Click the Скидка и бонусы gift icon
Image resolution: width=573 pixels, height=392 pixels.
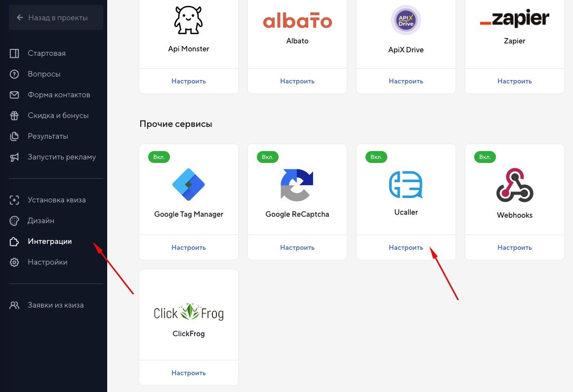pos(14,116)
